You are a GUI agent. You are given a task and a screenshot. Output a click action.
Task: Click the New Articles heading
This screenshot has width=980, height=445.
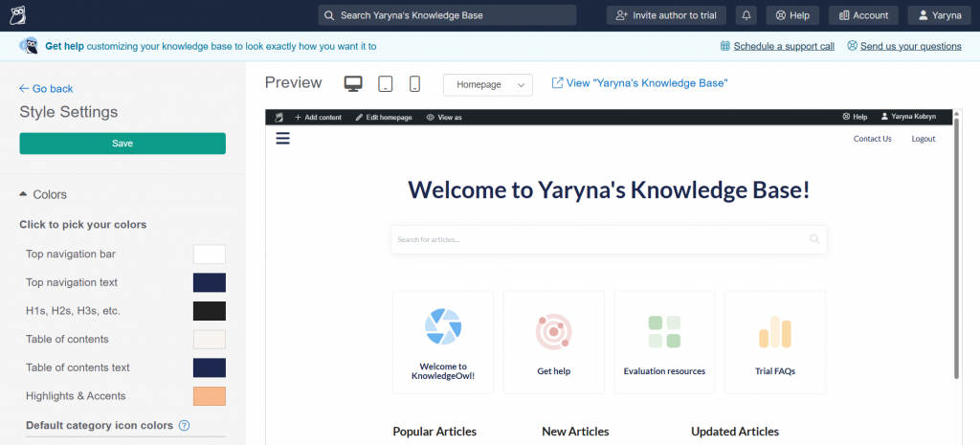[x=575, y=432]
